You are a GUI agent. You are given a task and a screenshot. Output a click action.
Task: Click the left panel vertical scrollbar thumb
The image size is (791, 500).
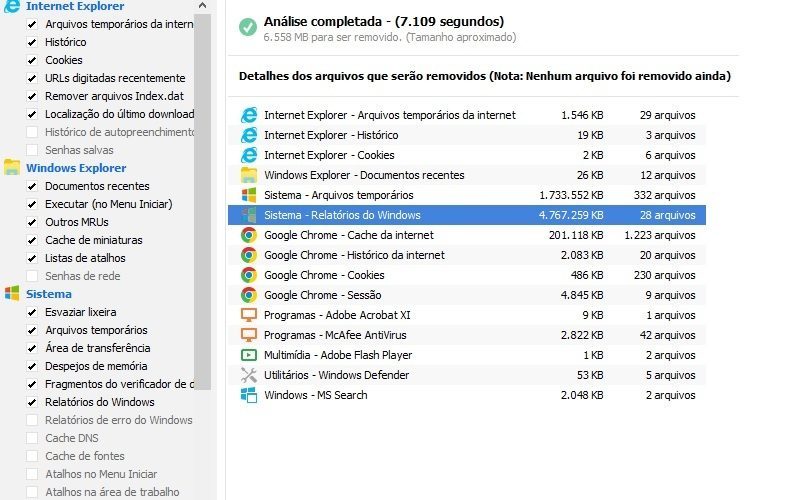(202, 202)
